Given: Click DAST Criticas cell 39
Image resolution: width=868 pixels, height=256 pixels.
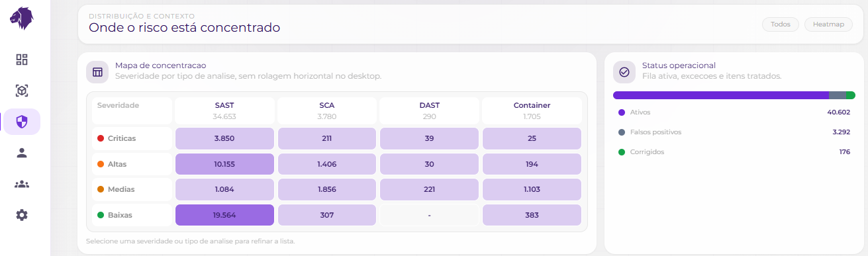Looking at the screenshot, I should point(429,138).
